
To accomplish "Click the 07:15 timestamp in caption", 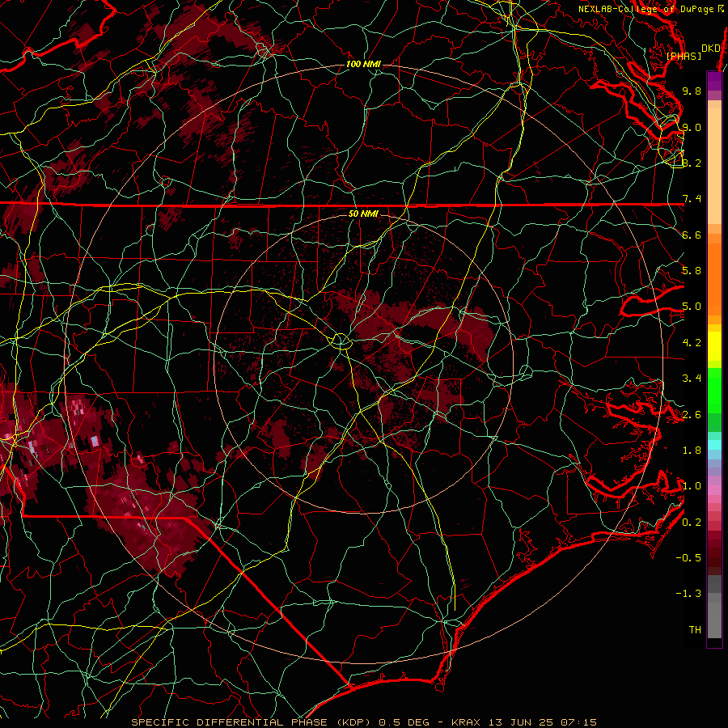I will point(578,722).
